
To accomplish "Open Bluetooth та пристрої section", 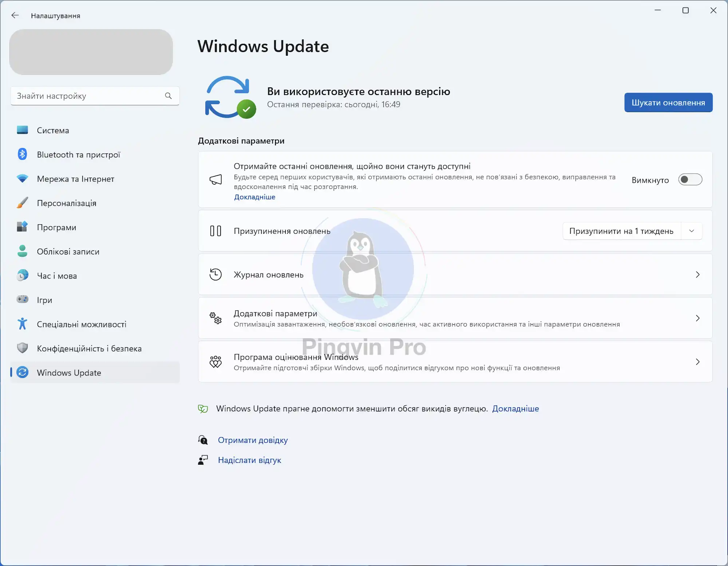I will pos(95,154).
